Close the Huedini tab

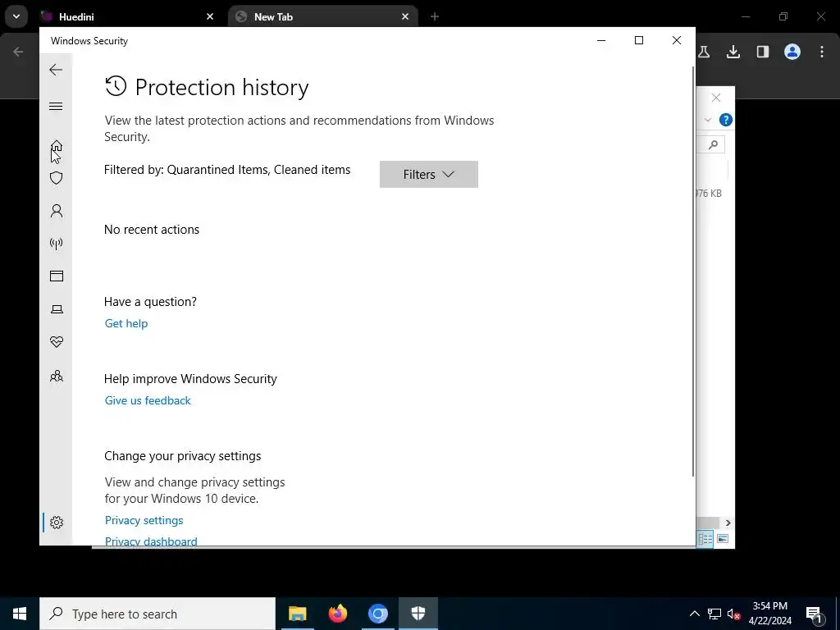[x=210, y=16]
